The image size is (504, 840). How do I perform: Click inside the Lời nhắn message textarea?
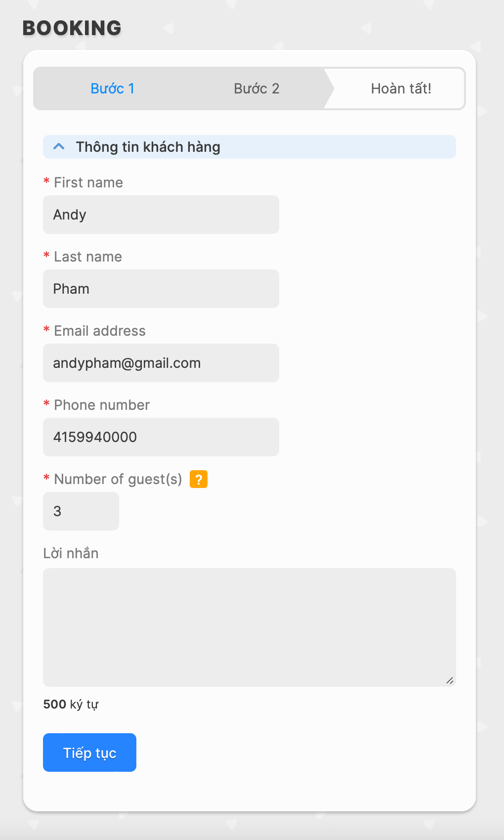[249, 627]
